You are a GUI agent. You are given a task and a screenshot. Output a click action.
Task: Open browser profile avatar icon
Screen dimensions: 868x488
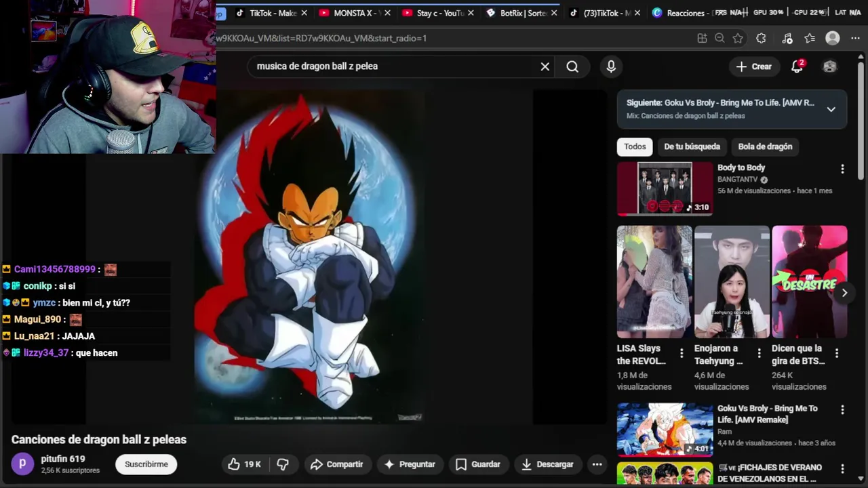833,39
